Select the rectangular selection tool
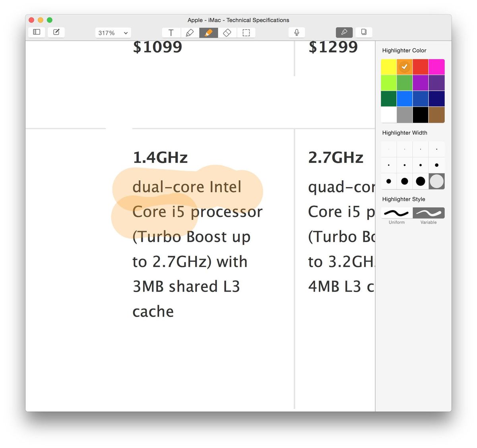477x448 pixels. [246, 33]
